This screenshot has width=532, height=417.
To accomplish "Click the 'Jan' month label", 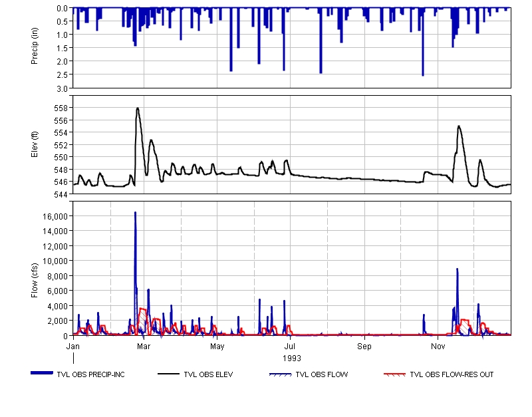I will coord(73,347).
